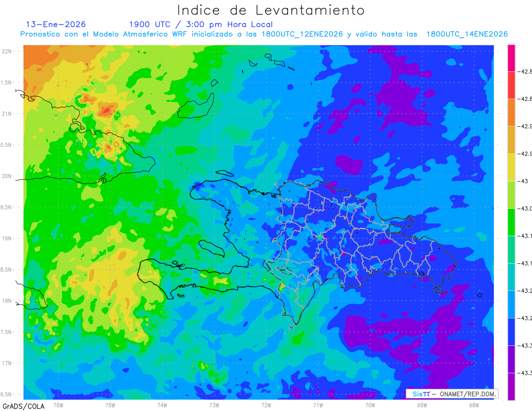
Task: Click the '70W' longitude label
Action: 370,405
